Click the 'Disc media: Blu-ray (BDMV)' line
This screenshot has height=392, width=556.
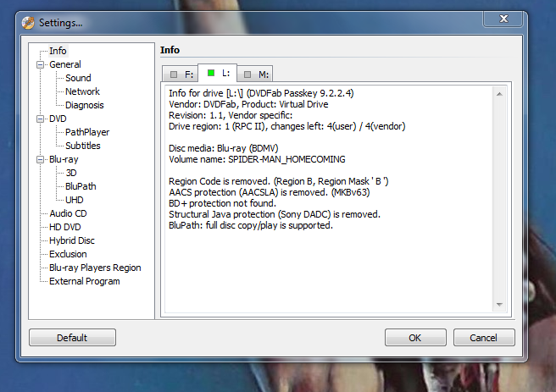coord(224,148)
